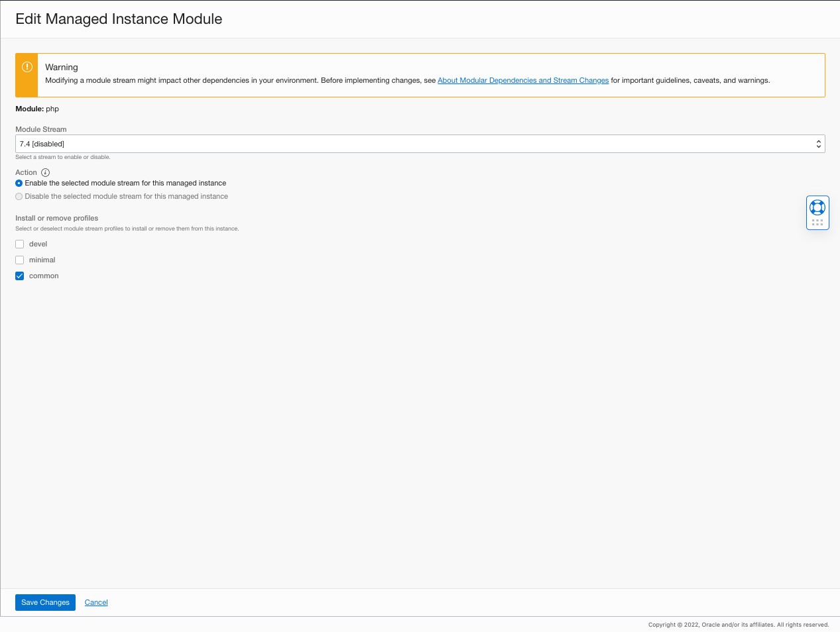Check the minimal profile checkbox

(x=20, y=260)
